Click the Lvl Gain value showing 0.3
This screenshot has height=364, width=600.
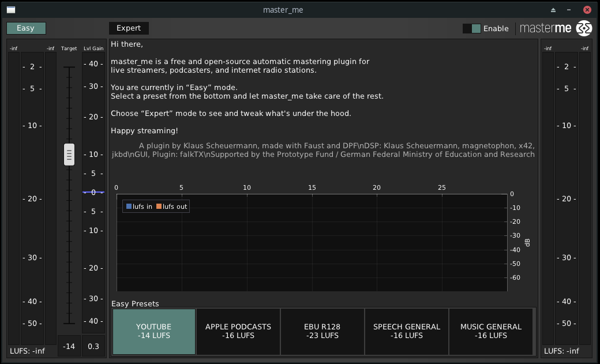tap(93, 346)
